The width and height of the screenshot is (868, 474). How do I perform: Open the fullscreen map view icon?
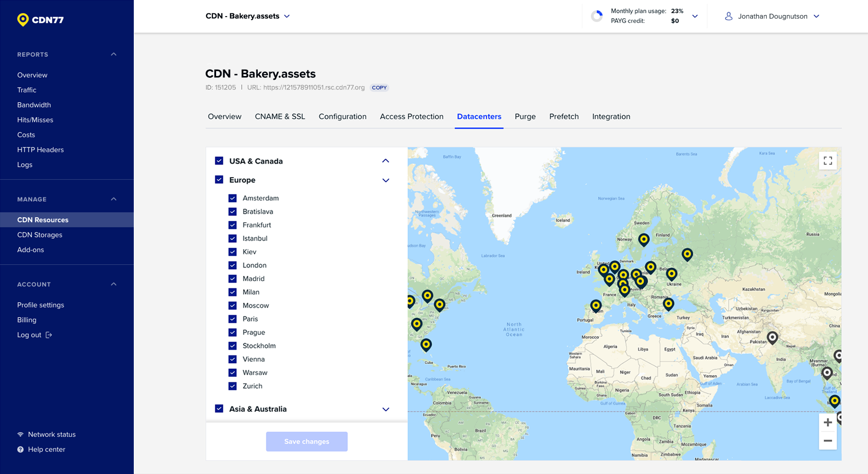[x=828, y=160]
